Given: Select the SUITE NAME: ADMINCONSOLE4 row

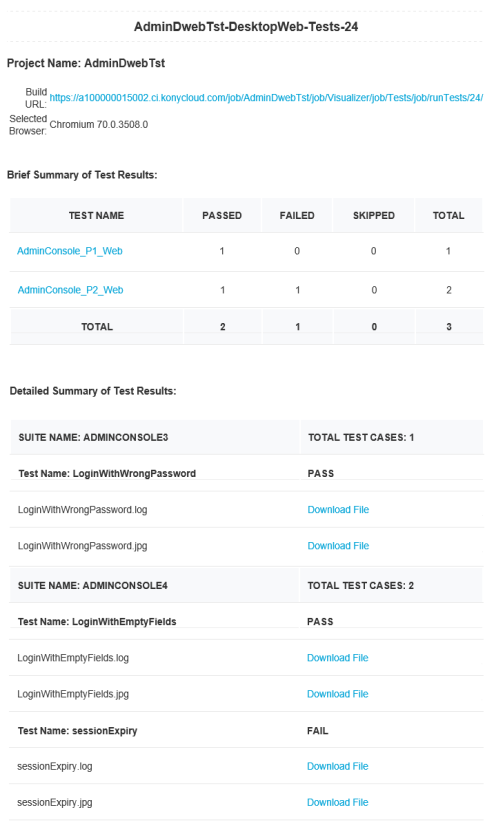Looking at the screenshot, I should click(247, 585).
